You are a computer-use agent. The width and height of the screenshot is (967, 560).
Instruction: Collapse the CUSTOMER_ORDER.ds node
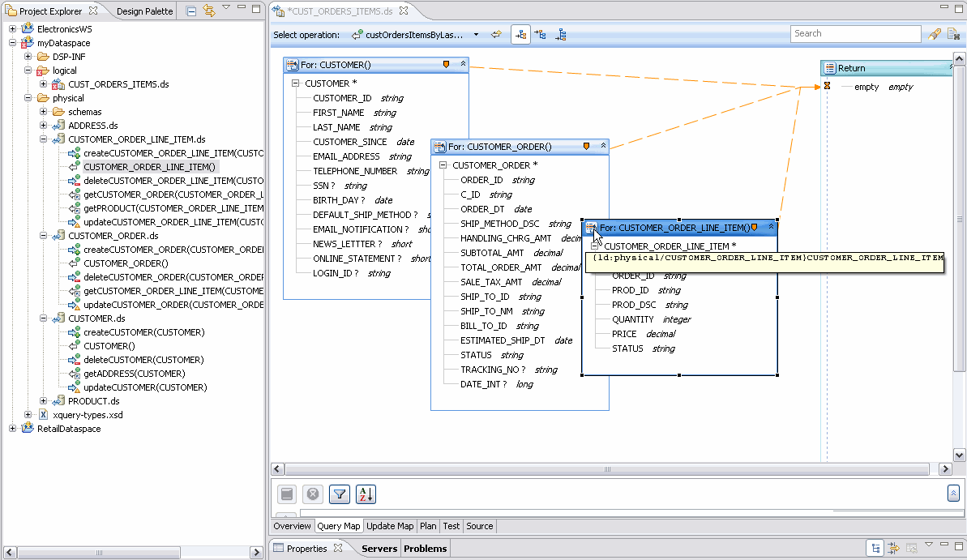pyautogui.click(x=43, y=236)
